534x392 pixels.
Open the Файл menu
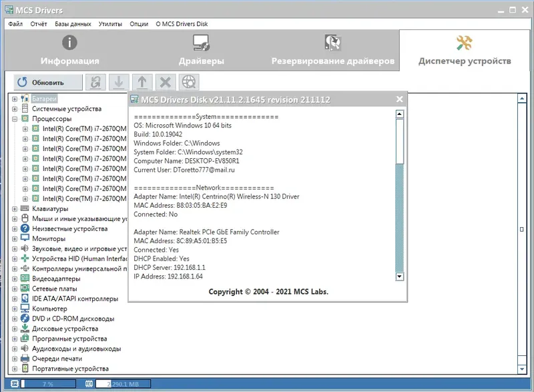tap(15, 24)
